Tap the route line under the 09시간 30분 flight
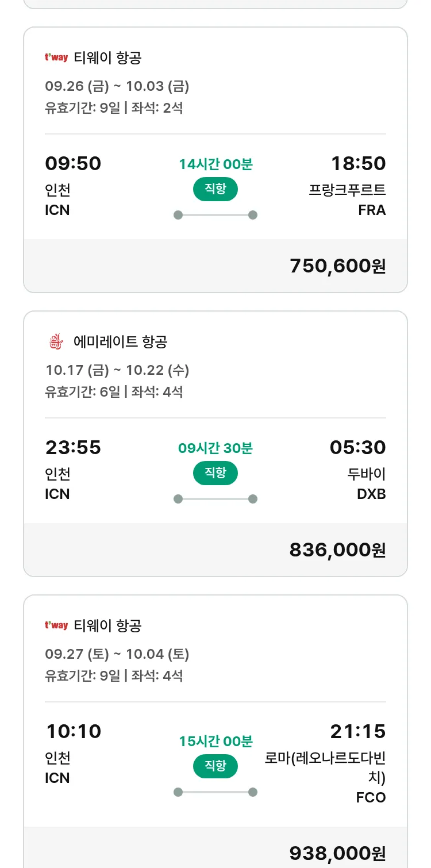 click(215, 499)
